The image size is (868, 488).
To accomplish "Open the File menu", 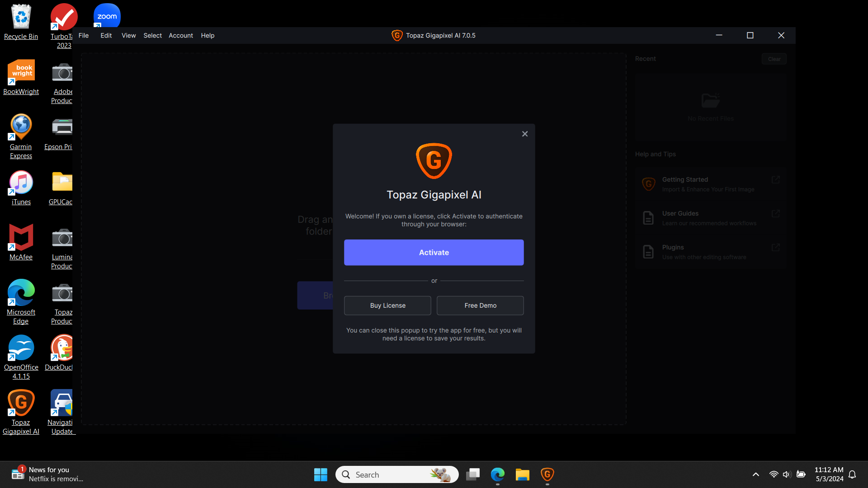I will click(84, 35).
